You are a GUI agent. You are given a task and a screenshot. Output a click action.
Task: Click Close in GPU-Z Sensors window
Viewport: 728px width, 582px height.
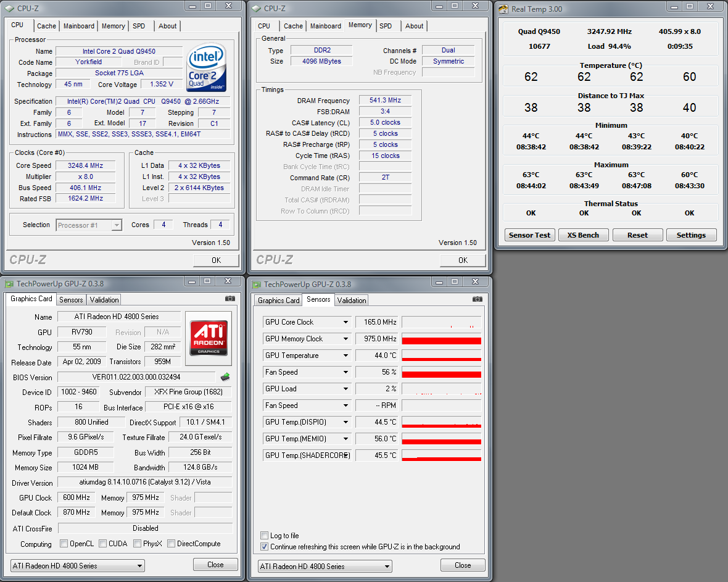(463, 565)
